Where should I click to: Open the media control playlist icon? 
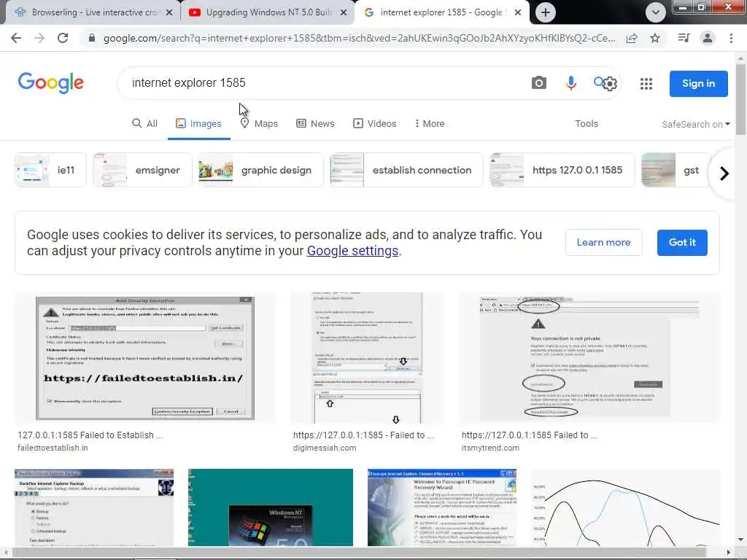pyautogui.click(x=684, y=38)
